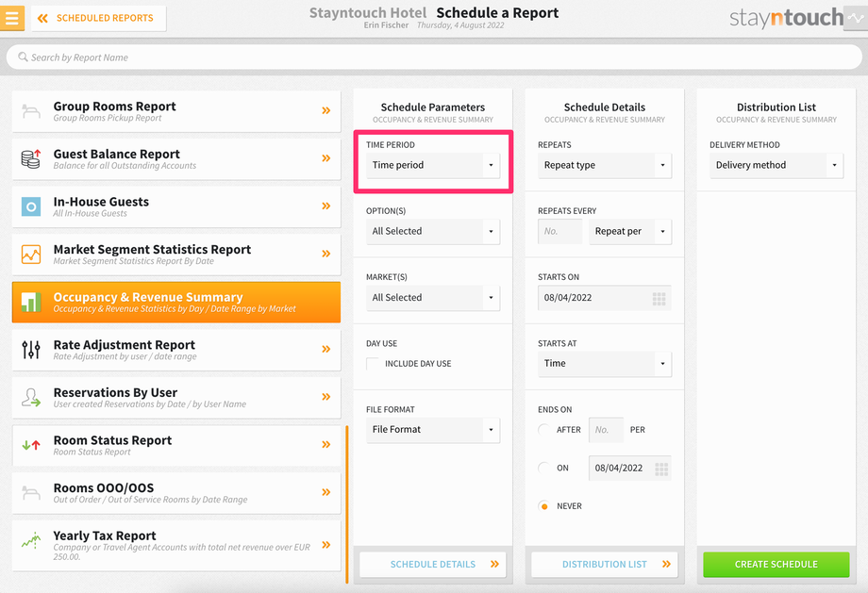Select the Guest Balance Report entry
Image resolution: width=868 pixels, height=593 pixels.
176,158
